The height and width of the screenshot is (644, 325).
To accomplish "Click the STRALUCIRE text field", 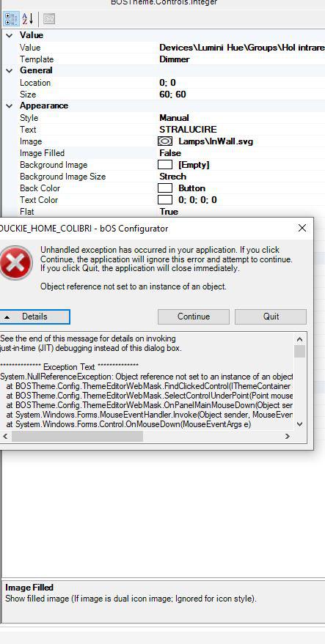I will pos(242,130).
